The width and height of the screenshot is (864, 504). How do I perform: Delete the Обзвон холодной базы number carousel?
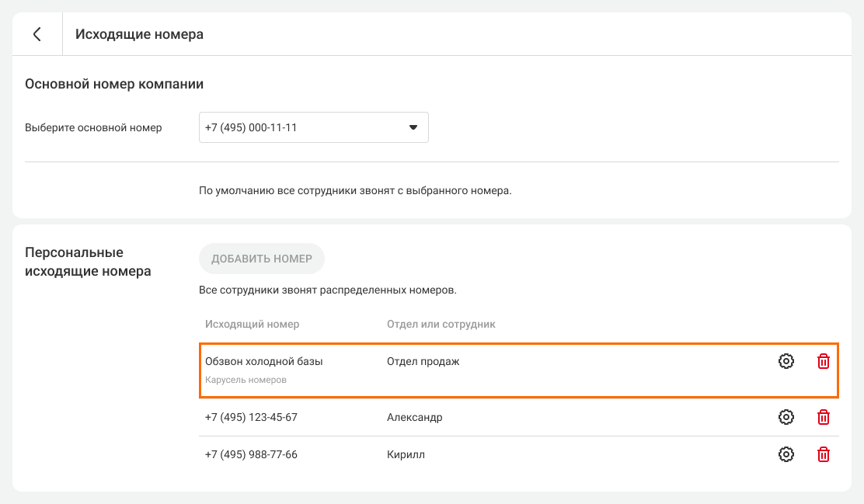tap(824, 361)
